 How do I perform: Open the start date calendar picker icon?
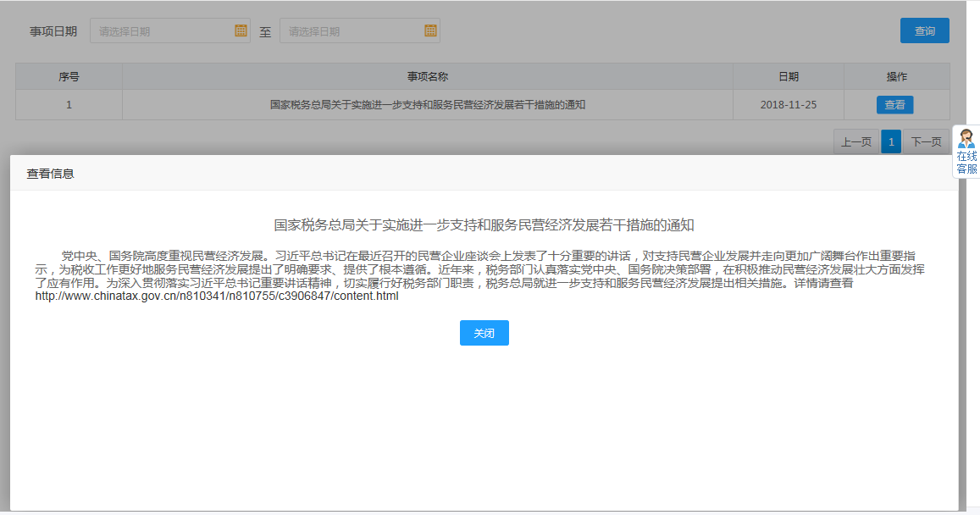point(241,31)
